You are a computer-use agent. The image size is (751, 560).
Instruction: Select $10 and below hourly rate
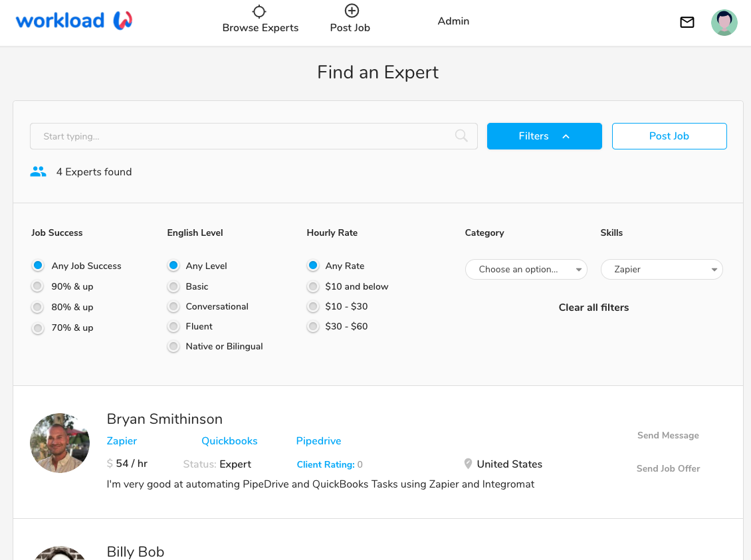point(313,286)
